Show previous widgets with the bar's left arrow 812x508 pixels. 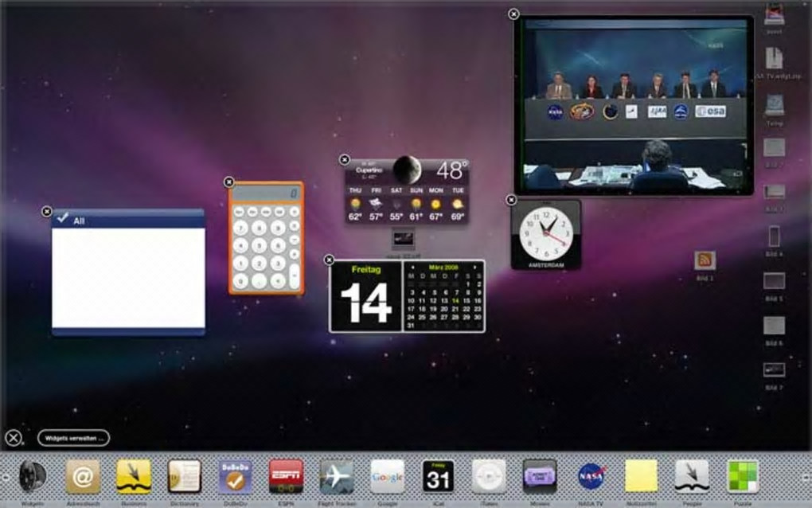pyautogui.click(x=6, y=477)
